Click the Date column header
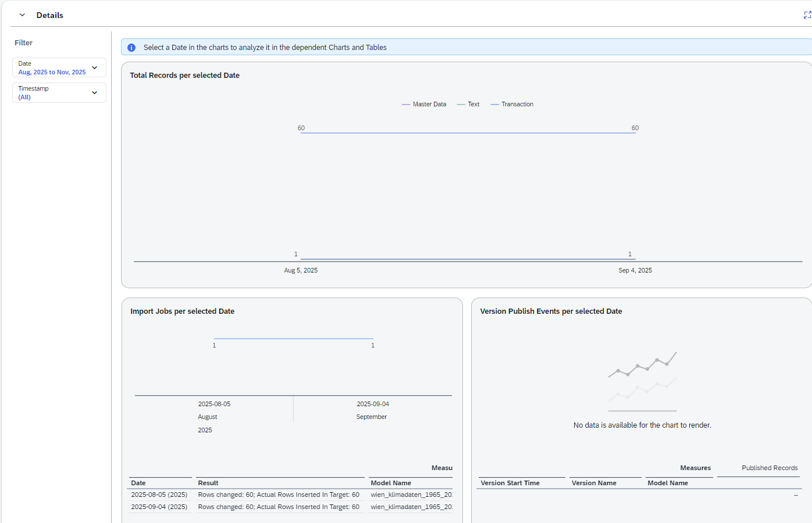 click(138, 483)
